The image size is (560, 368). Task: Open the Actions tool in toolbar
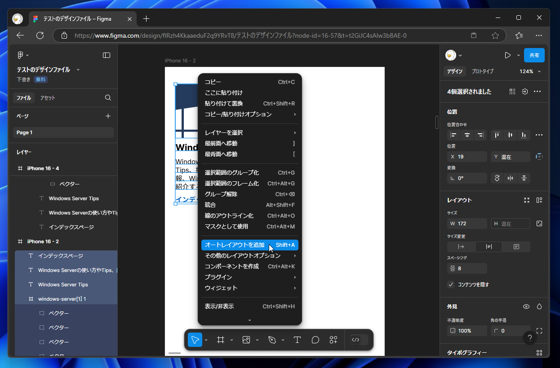click(x=333, y=340)
